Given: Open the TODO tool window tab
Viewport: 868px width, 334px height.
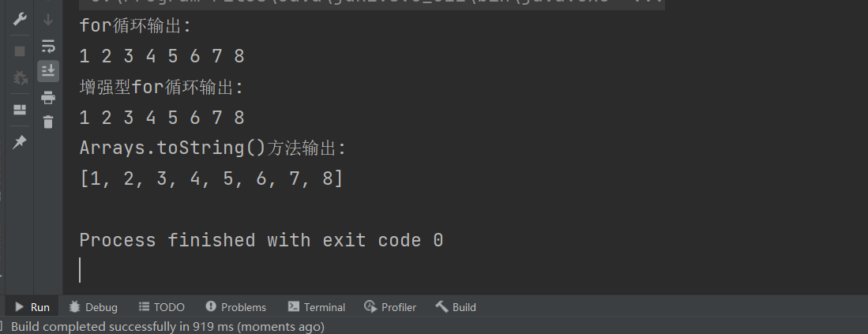Looking at the screenshot, I should pos(161,307).
